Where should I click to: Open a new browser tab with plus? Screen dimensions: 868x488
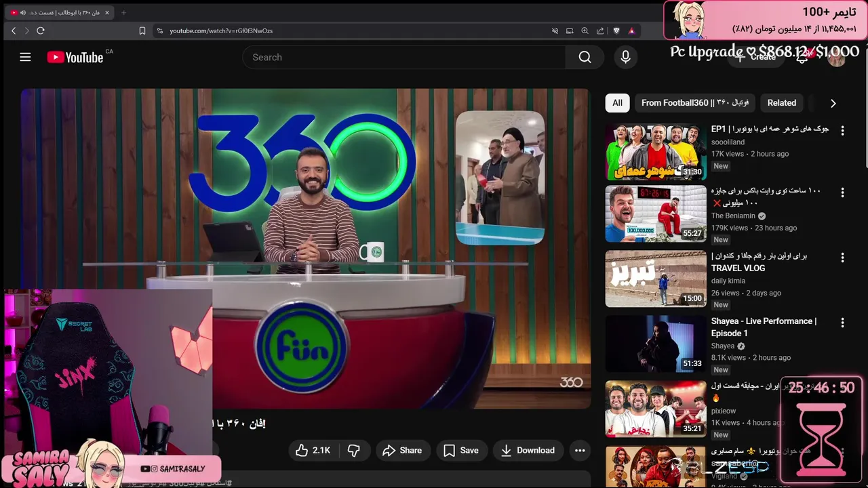pyautogui.click(x=123, y=12)
